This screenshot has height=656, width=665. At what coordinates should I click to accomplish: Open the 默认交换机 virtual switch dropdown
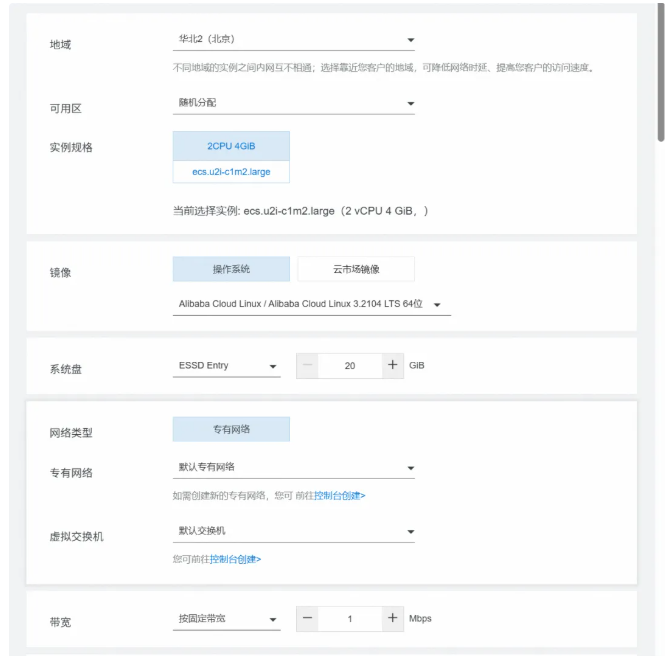coord(293,531)
